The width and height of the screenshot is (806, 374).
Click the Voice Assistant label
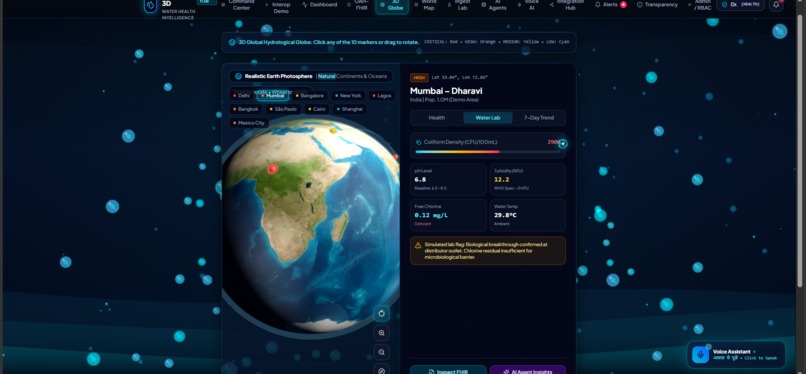pyautogui.click(x=731, y=351)
